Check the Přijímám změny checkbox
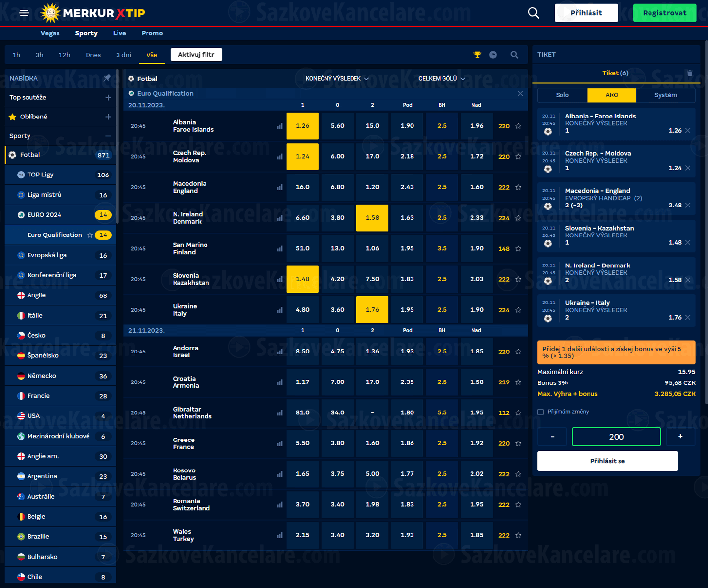This screenshot has height=588, width=708. click(x=541, y=412)
